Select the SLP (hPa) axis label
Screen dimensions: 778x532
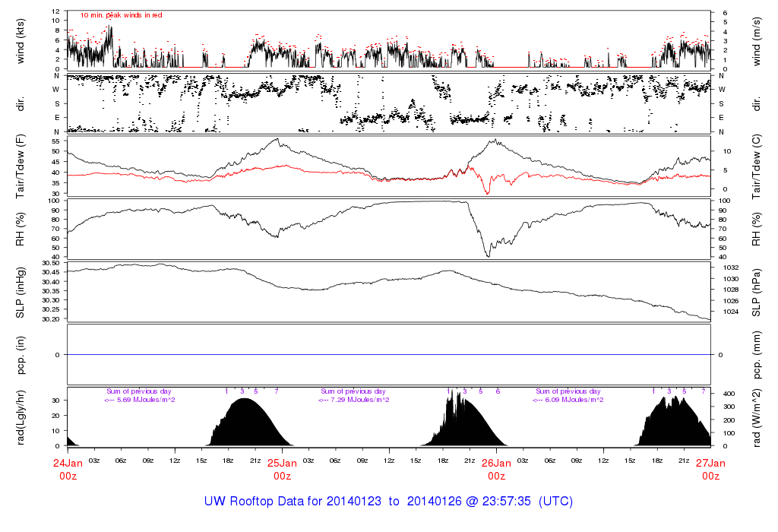[x=757, y=293]
